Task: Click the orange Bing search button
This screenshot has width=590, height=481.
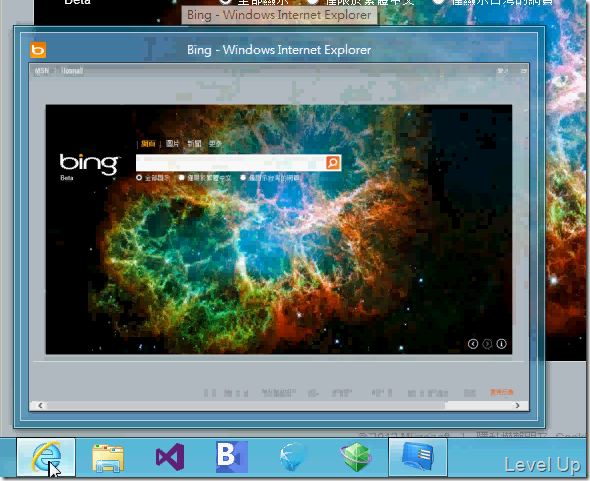Action: point(333,163)
